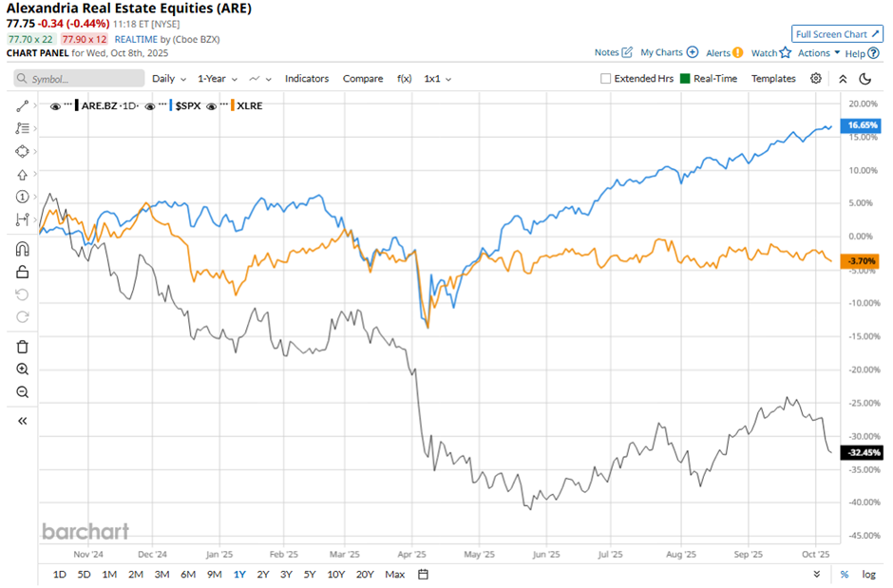Screen dimensions: 893x588
Task: Click the blue $SPX color swatch
Action: 171,105
